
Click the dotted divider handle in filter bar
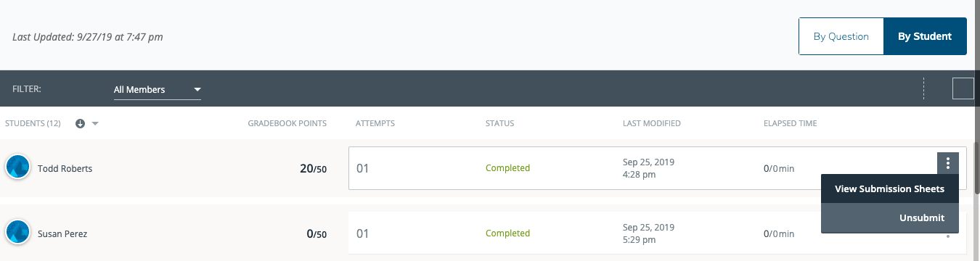923,88
